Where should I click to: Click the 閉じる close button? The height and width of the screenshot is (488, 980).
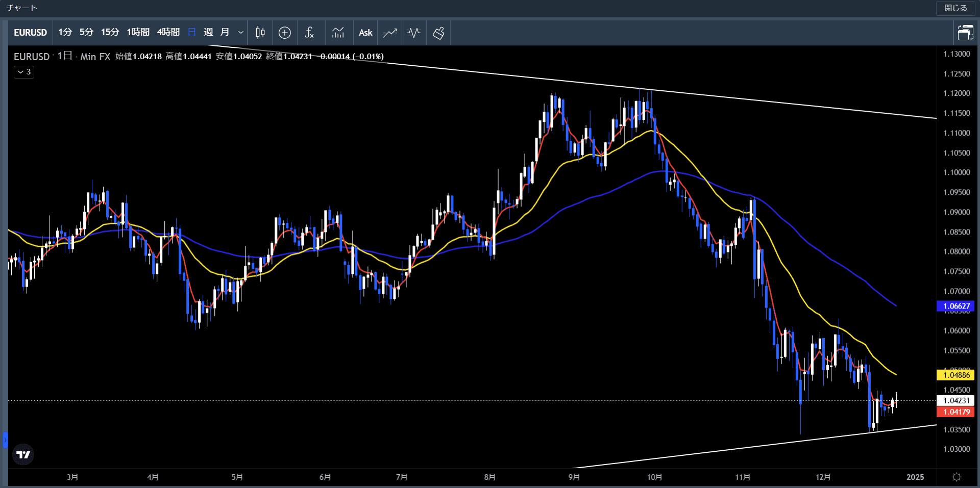[955, 8]
